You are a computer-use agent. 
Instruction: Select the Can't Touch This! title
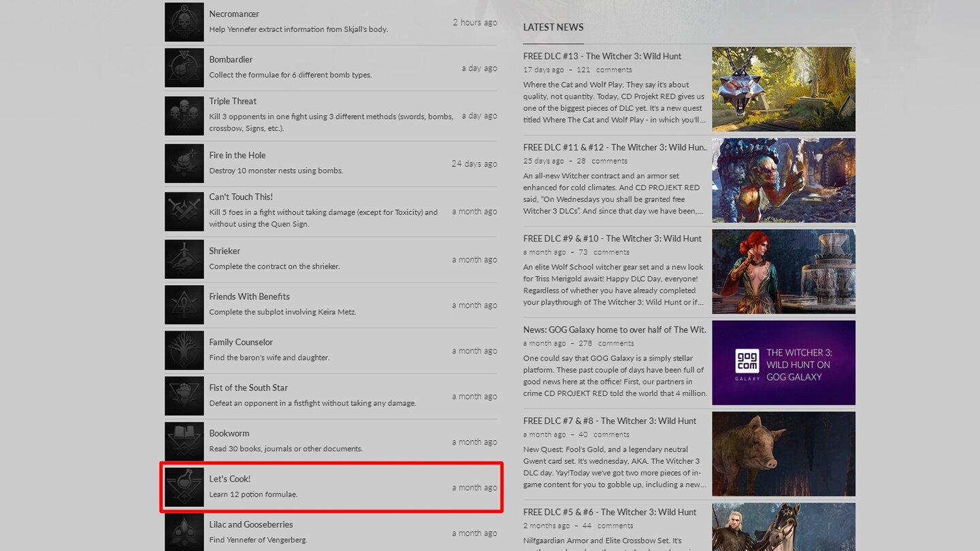241,197
